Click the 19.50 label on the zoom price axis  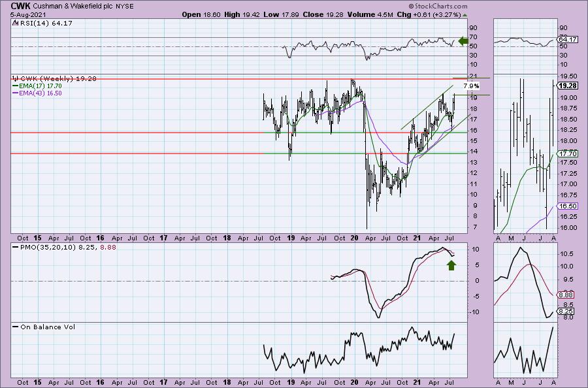tap(568, 76)
